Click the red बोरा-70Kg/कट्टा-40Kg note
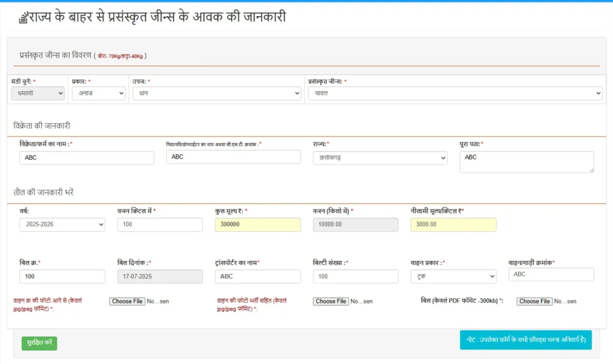Image resolution: width=613 pixels, height=364 pixels. click(x=120, y=56)
